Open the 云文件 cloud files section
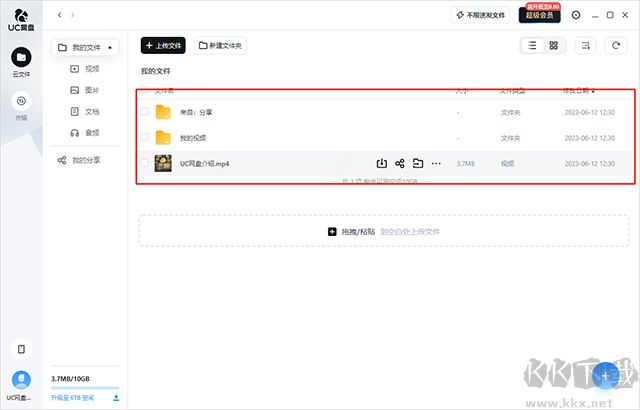This screenshot has height=410, width=640. [x=21, y=62]
